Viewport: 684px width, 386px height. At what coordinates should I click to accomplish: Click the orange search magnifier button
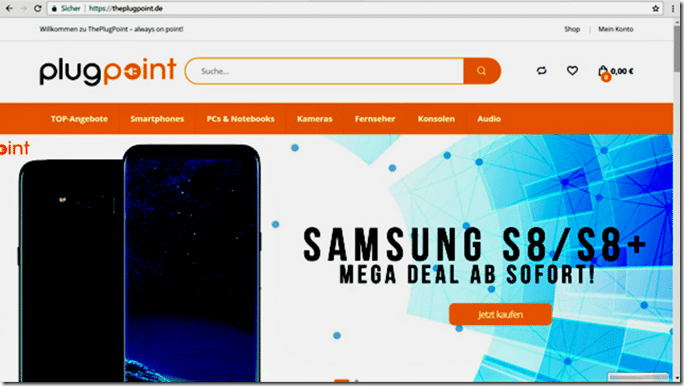click(x=482, y=71)
